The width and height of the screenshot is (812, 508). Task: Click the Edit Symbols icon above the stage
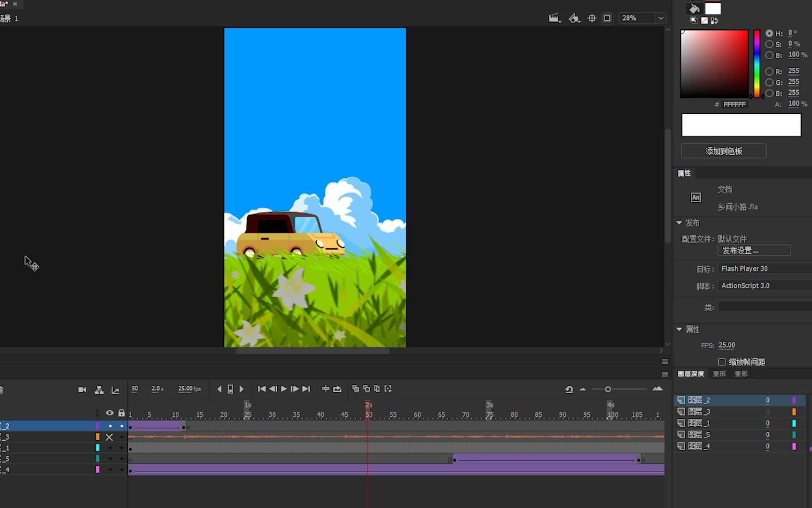[x=574, y=18]
